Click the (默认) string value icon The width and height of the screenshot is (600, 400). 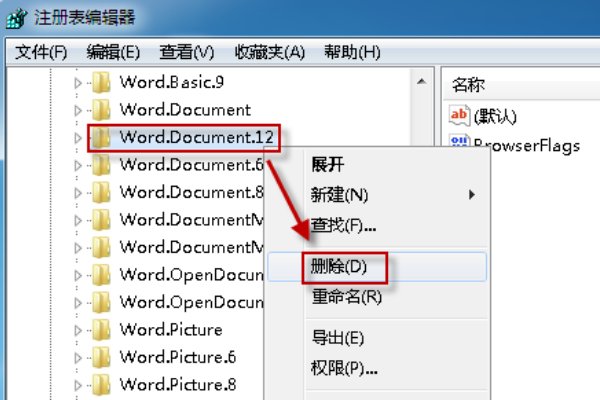[x=459, y=115]
